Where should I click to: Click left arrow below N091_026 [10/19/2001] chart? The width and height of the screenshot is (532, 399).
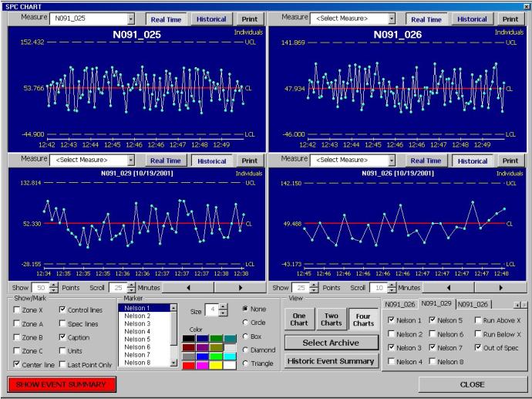448,288
